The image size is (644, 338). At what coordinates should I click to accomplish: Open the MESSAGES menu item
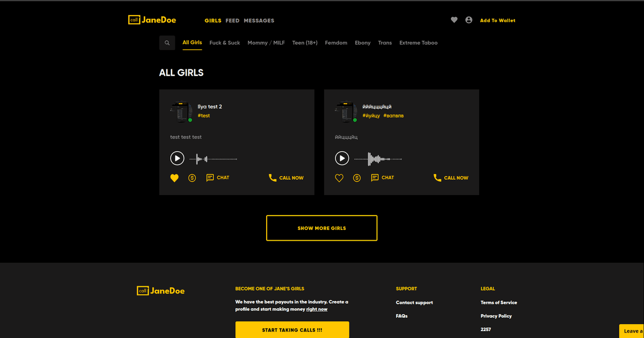click(259, 20)
